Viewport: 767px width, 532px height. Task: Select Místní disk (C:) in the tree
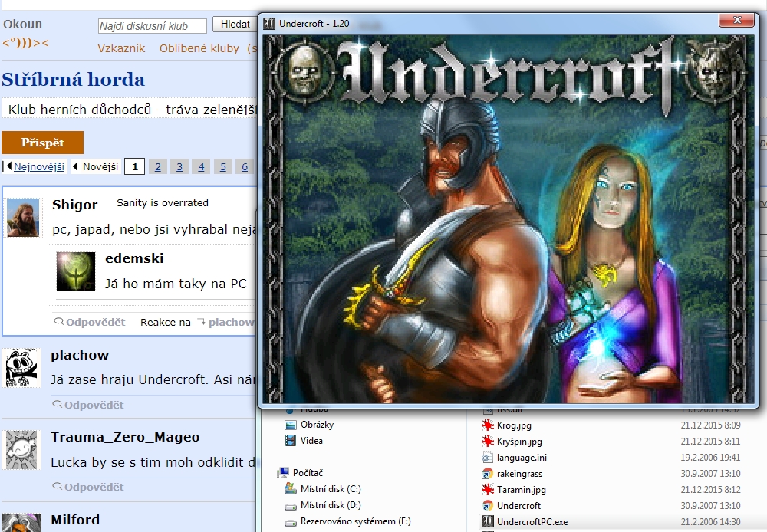click(x=331, y=489)
